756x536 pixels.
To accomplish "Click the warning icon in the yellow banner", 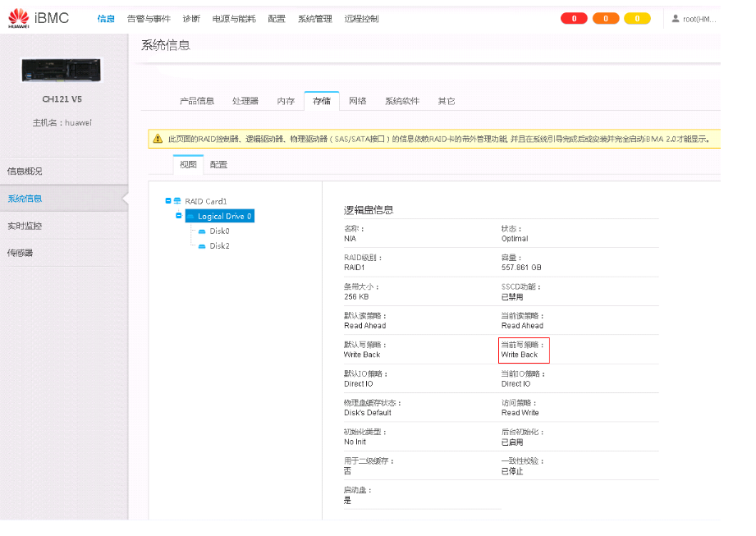I will [154, 139].
